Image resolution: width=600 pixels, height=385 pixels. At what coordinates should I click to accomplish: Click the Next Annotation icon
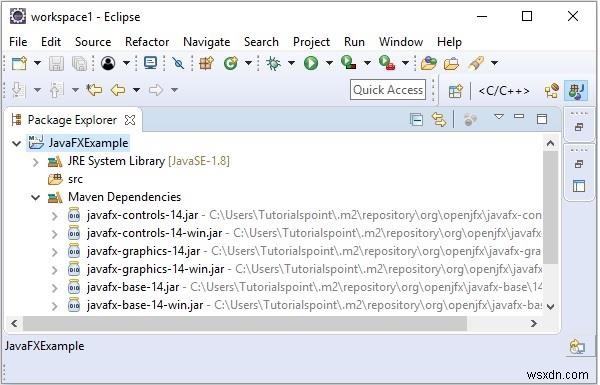tap(18, 90)
